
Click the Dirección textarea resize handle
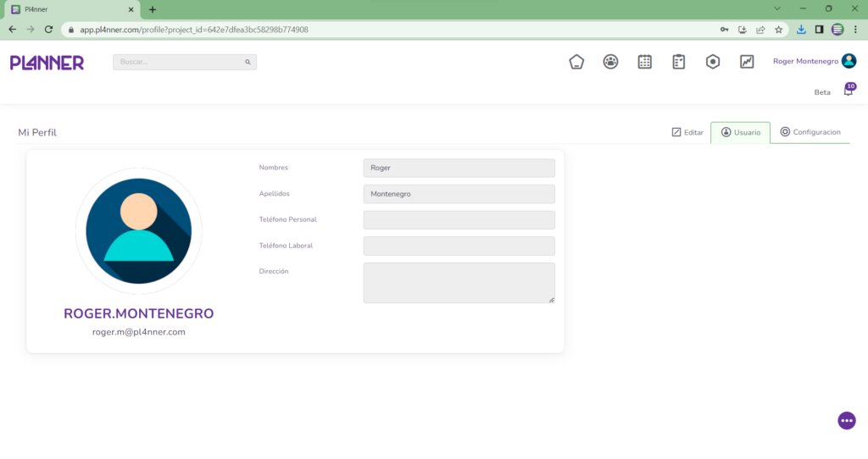(551, 300)
